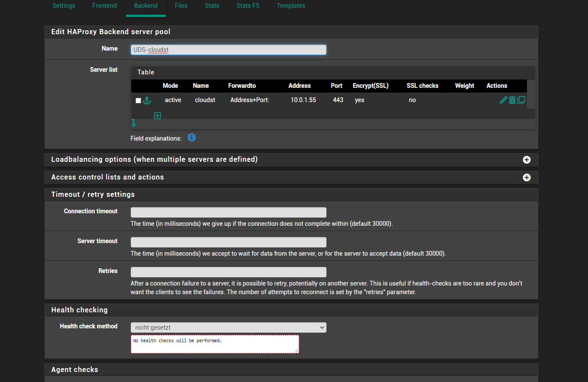The height and width of the screenshot is (382, 588).
Task: Show field explanations info icon
Action: click(x=192, y=138)
